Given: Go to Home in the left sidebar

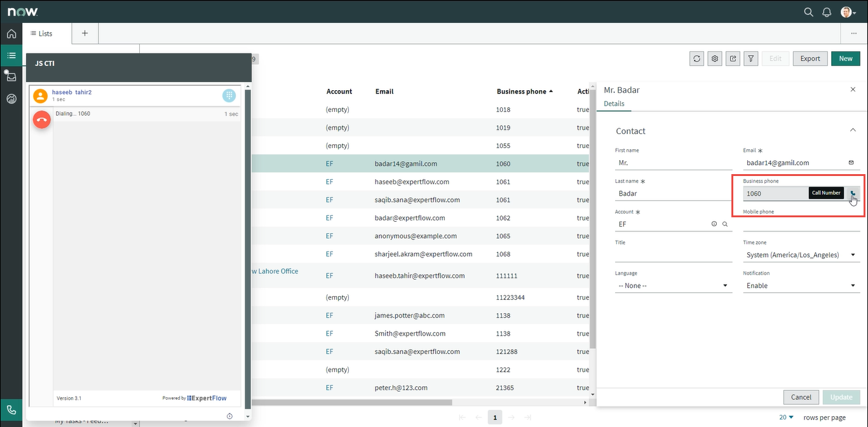Looking at the screenshot, I should [11, 34].
